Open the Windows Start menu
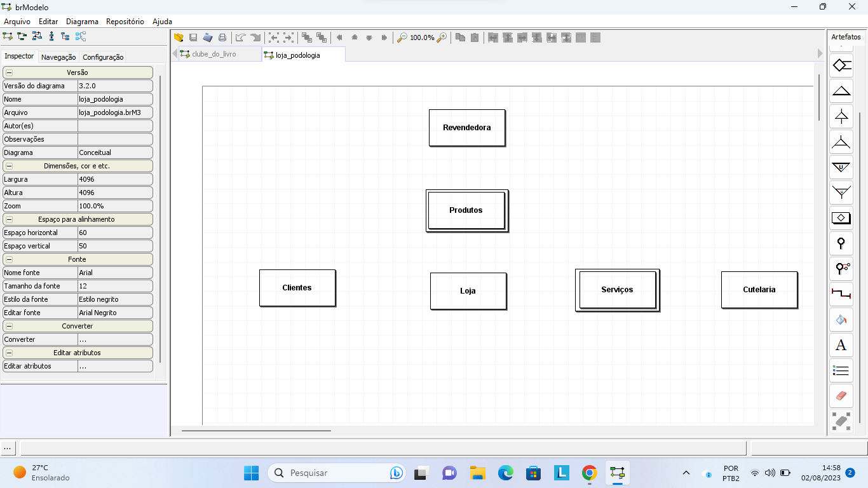Screen dimensions: 868x488 (x=251, y=473)
